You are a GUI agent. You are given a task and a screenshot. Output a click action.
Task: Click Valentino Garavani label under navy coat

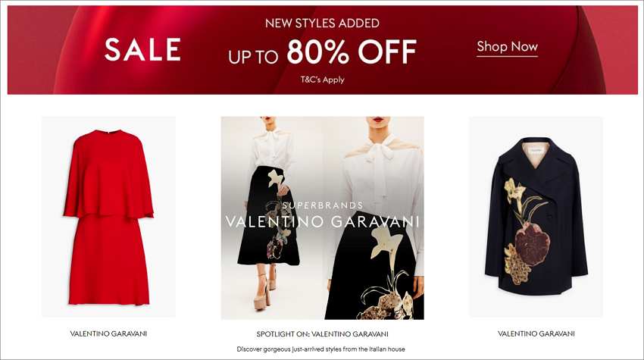coord(536,333)
